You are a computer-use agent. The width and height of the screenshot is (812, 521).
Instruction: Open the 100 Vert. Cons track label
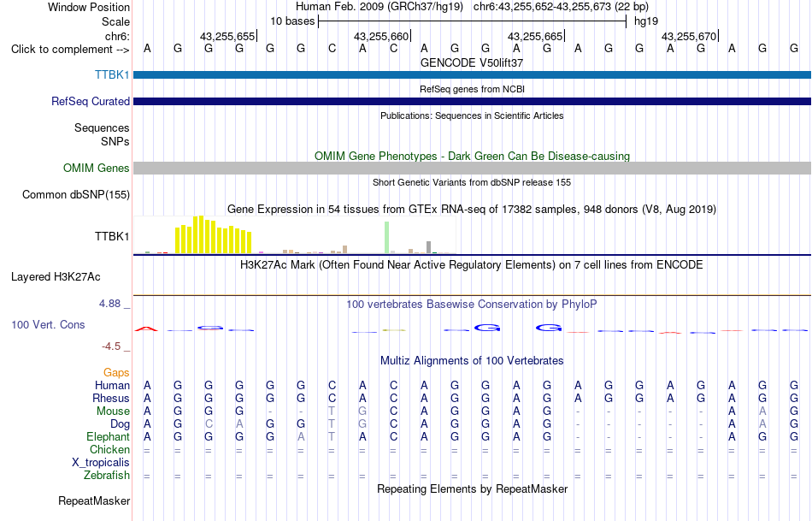(x=48, y=324)
